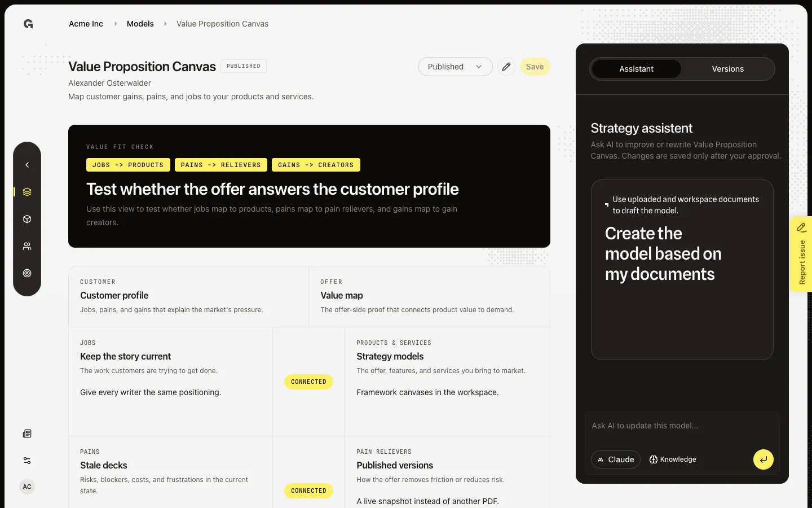Go to Models in the breadcrumb
Screen dimensions: 812x508
point(140,24)
